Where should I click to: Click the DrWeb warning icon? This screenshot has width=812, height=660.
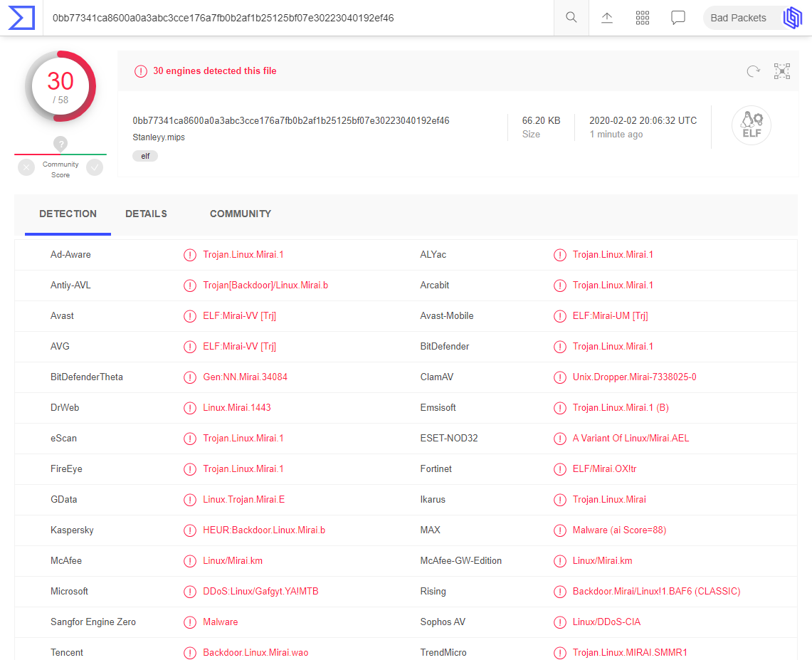[x=190, y=408]
